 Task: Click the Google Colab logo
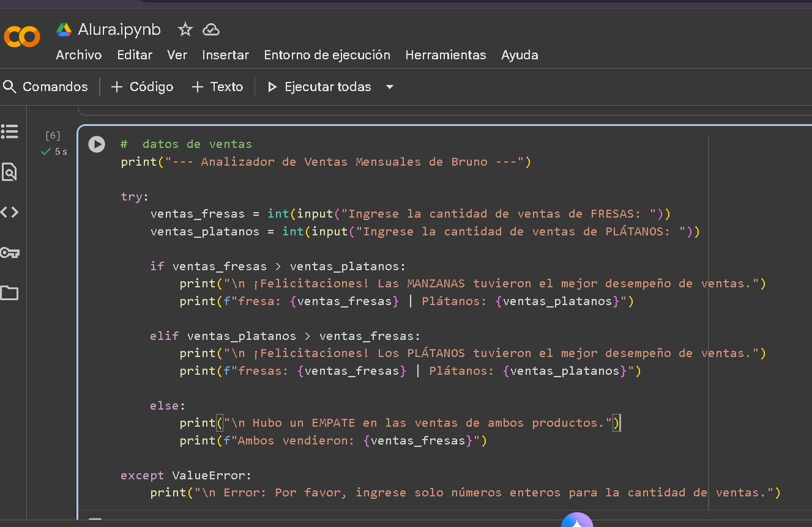tap(21, 37)
